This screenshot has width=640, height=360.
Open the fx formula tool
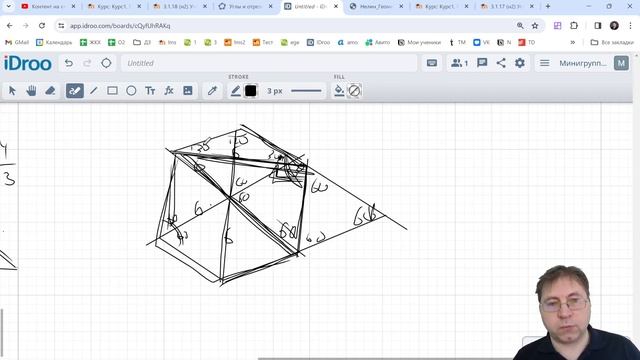point(169,91)
